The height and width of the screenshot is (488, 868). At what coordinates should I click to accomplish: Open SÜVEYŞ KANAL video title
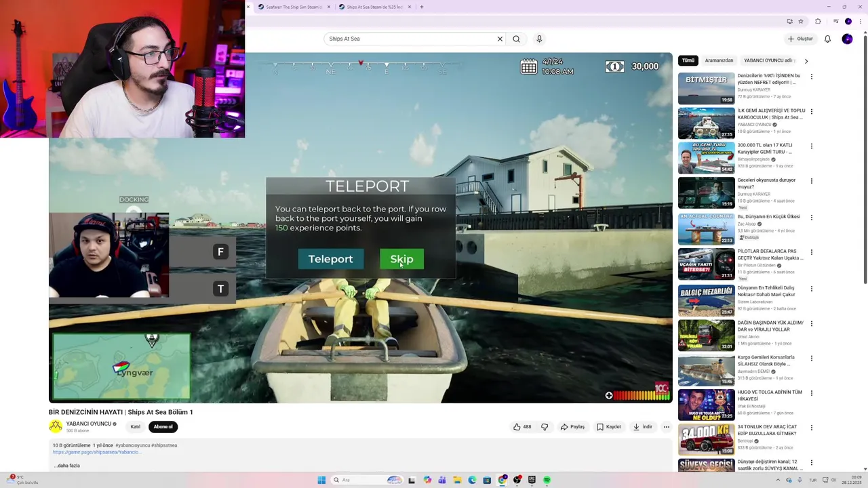770,465
